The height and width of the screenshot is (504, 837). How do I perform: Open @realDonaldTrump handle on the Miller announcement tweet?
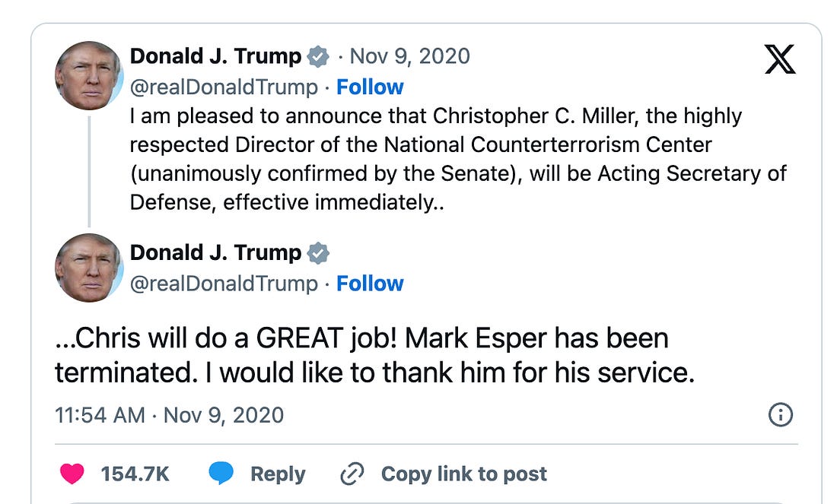[x=224, y=87]
